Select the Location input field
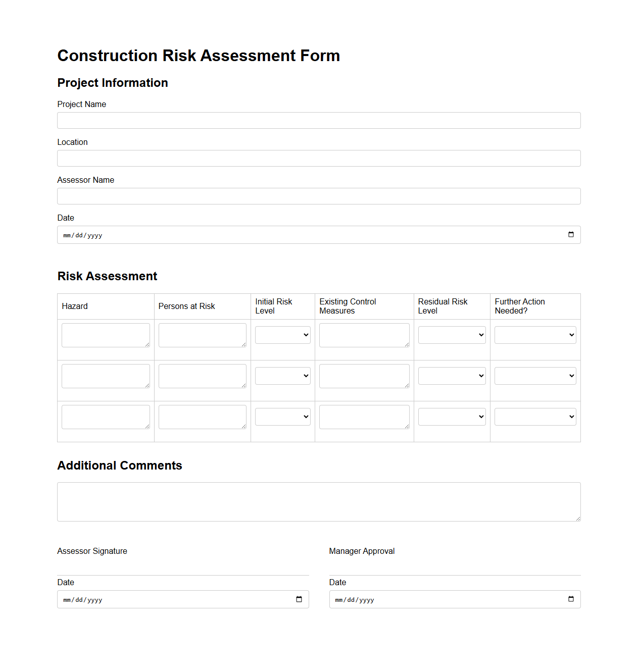 pos(318,158)
